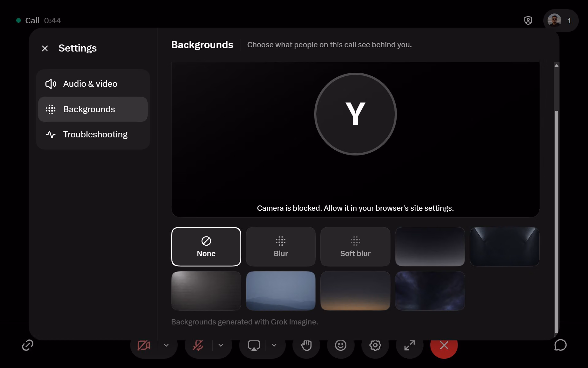588x368 pixels.
Task: Expand the microphone options chevron
Action: tap(221, 345)
